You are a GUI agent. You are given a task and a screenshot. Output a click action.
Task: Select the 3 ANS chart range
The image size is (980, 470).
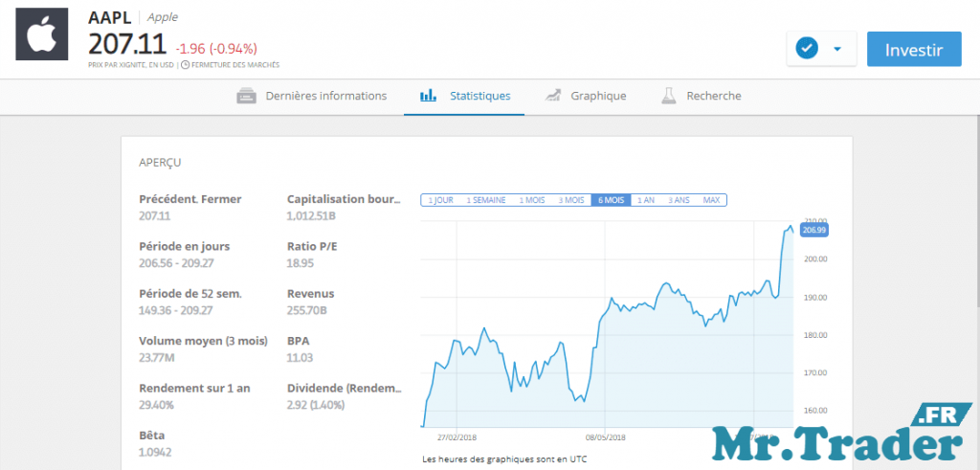click(679, 200)
